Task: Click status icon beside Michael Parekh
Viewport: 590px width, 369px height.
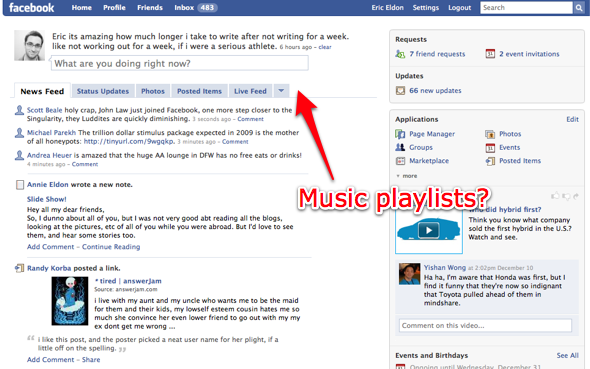Action: [x=19, y=133]
